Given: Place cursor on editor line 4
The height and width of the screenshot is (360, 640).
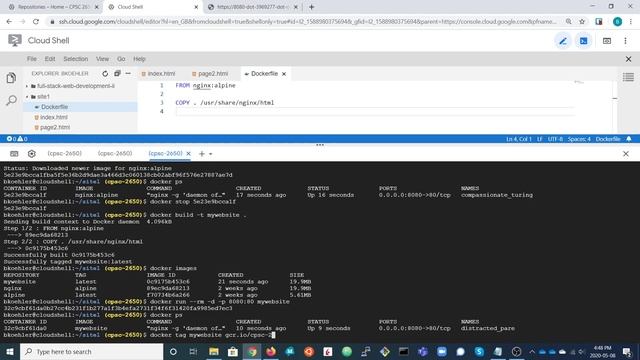Looking at the screenshot, I should (376, 111).
